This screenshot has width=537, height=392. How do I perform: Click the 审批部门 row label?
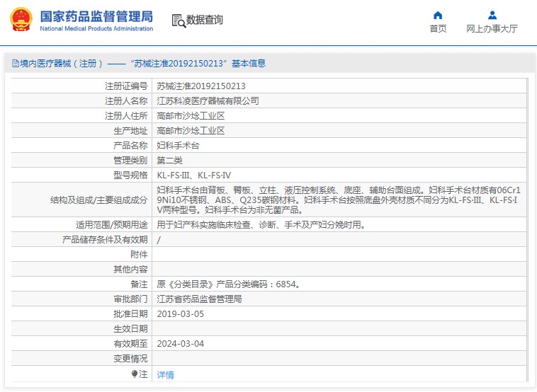click(x=130, y=299)
